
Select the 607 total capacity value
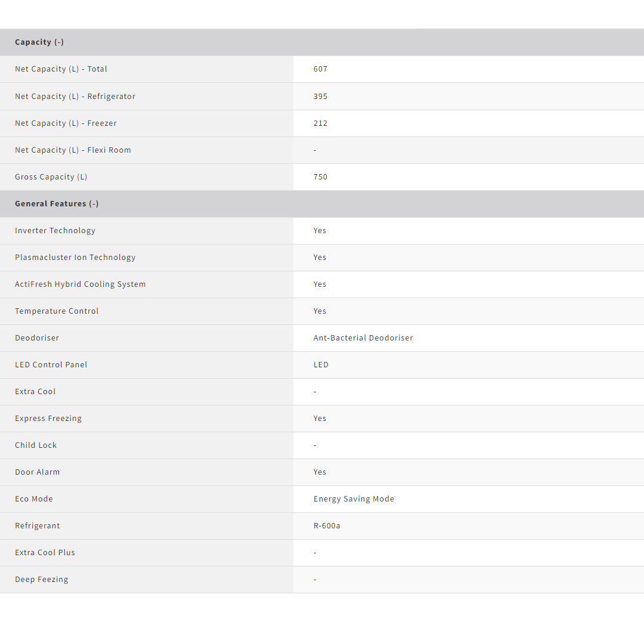tap(320, 69)
